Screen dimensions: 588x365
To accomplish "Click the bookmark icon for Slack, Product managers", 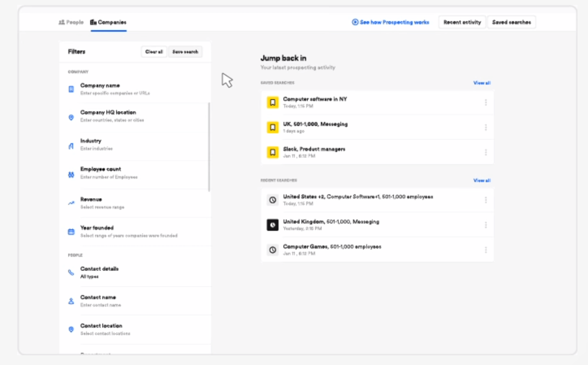I will [272, 152].
